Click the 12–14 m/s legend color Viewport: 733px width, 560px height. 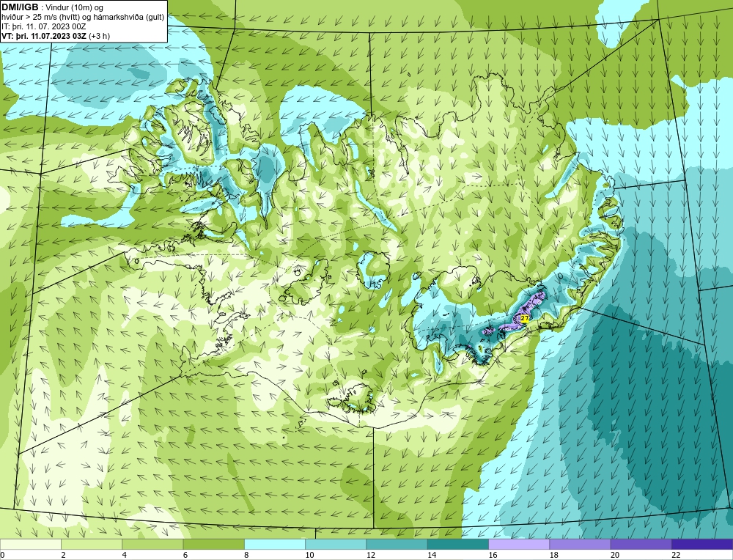(x=397, y=545)
